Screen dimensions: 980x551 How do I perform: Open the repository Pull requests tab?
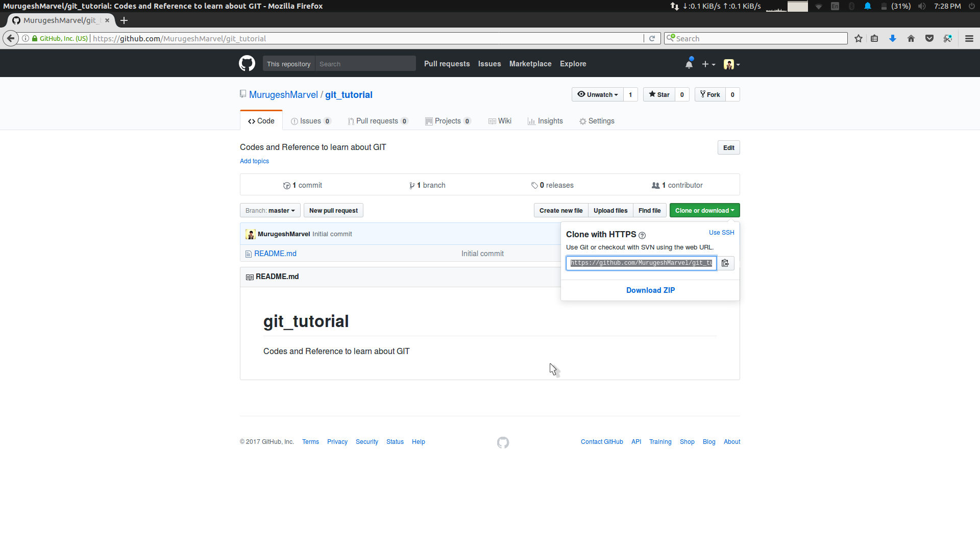378,121
